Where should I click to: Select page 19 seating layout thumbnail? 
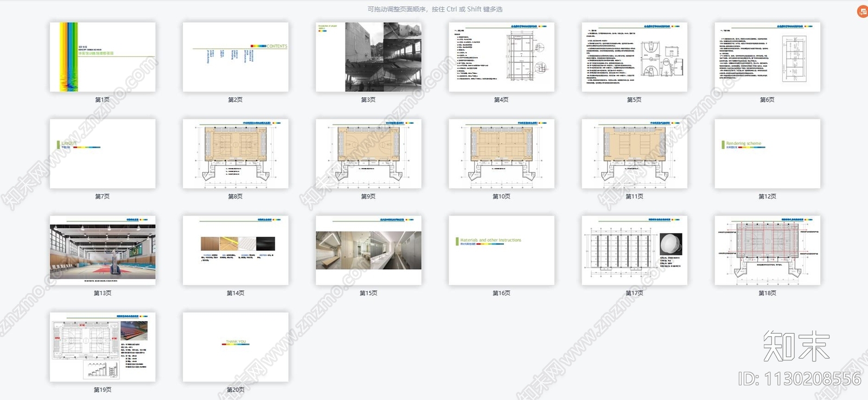tap(103, 347)
